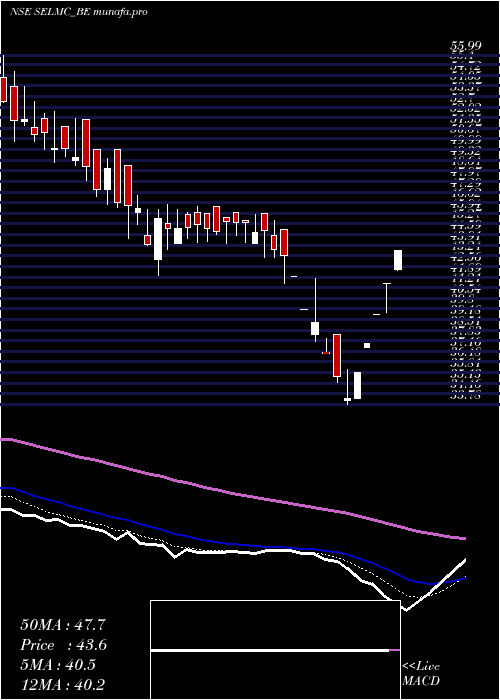
Task: Select the Price : 43.6 reading
Action: [x=63, y=645]
